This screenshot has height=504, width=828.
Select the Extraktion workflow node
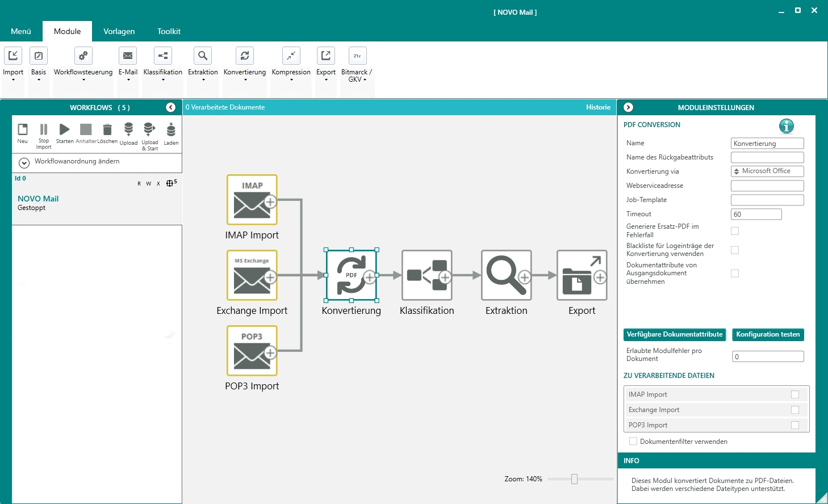tap(507, 275)
